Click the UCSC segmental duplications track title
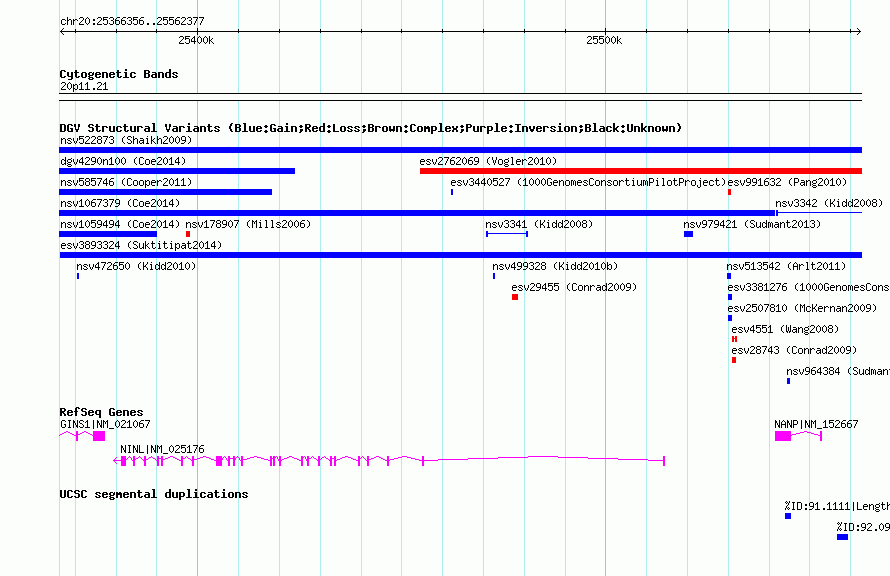Screen dimensions: 890x576 coord(154,494)
